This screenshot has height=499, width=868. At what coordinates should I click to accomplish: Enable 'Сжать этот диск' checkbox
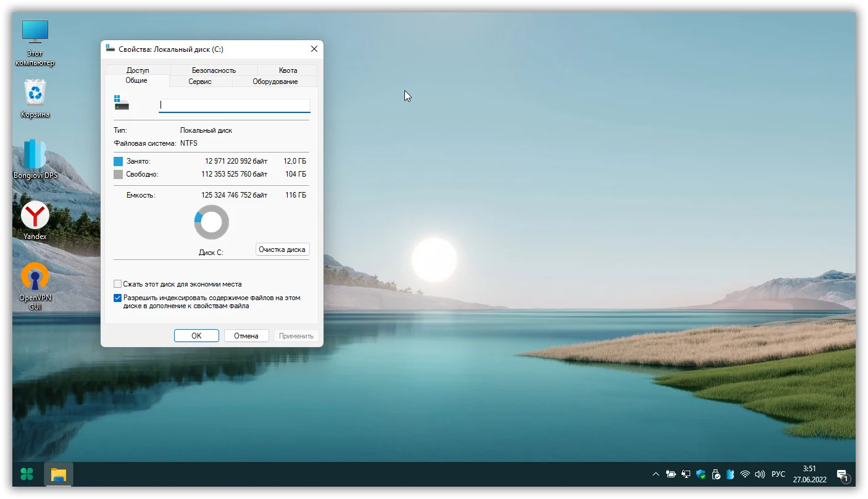[118, 284]
